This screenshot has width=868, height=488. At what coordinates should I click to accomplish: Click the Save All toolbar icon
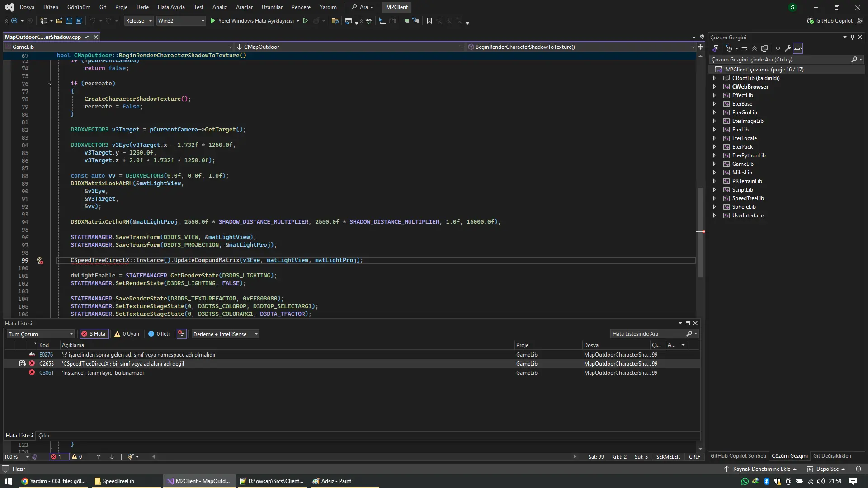pos(79,21)
